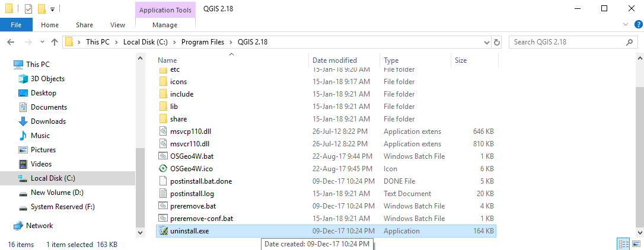This screenshot has height=250, width=644.
Task: Click the etc folder name
Action: [175, 69]
